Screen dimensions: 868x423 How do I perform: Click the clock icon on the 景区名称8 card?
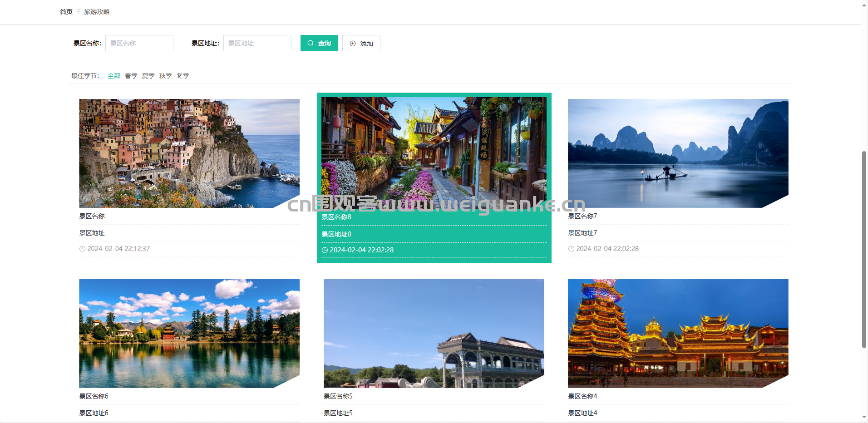tap(325, 250)
